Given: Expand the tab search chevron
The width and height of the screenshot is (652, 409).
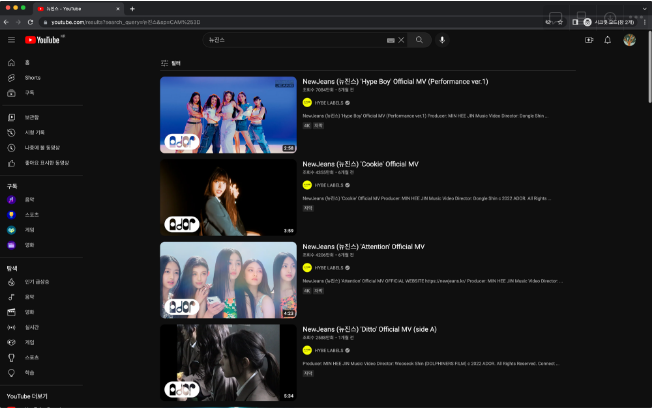Looking at the screenshot, I should 645,9.
